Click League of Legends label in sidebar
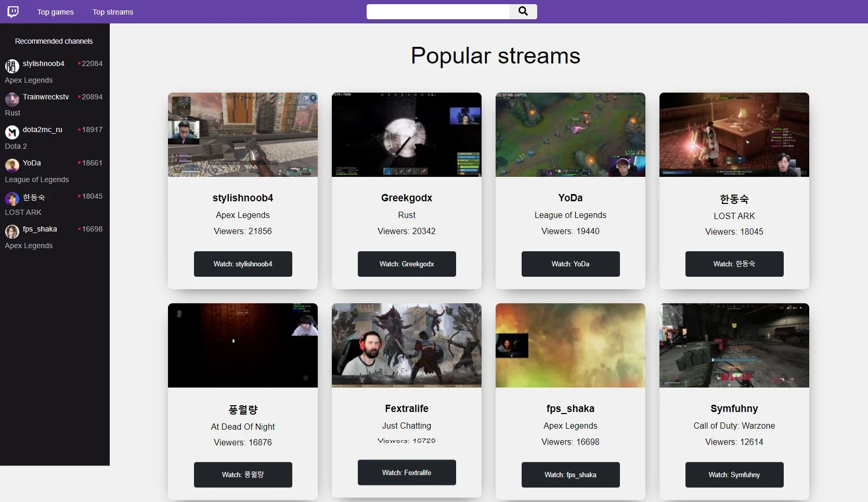 coord(37,179)
